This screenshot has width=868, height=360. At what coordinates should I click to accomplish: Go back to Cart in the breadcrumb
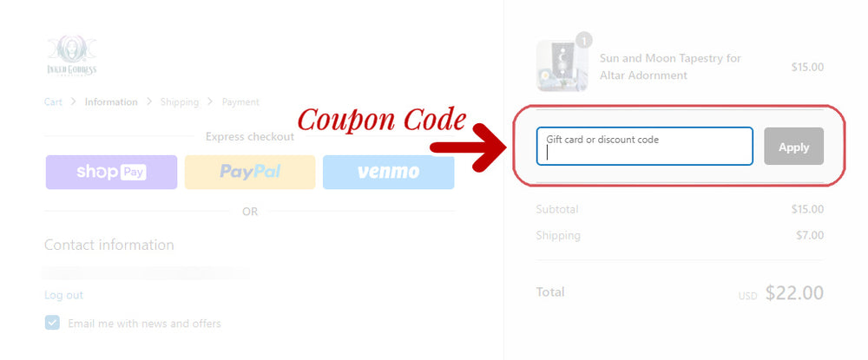53,101
